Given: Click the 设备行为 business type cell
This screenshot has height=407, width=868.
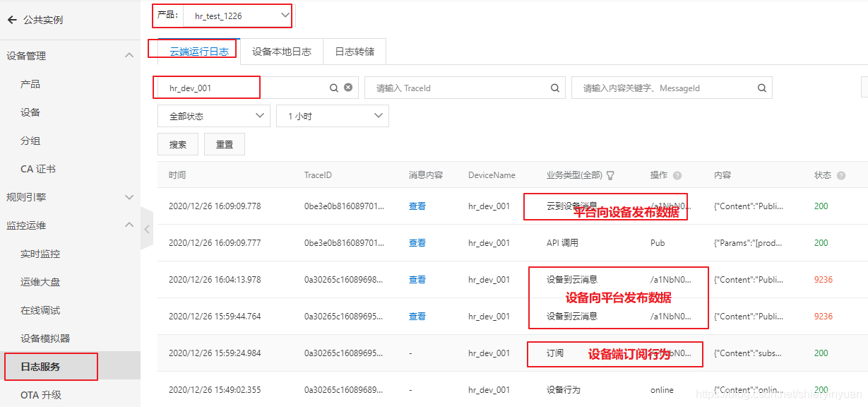Looking at the screenshot, I should click(x=564, y=390).
